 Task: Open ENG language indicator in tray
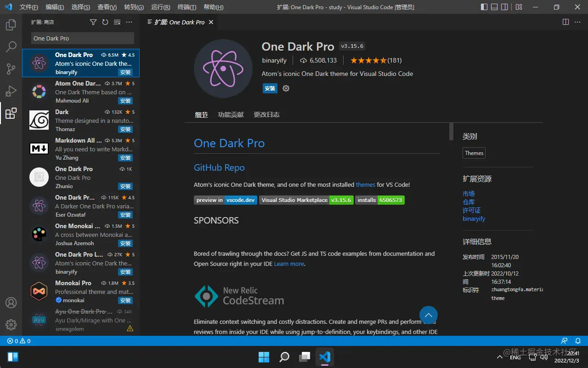(515, 357)
